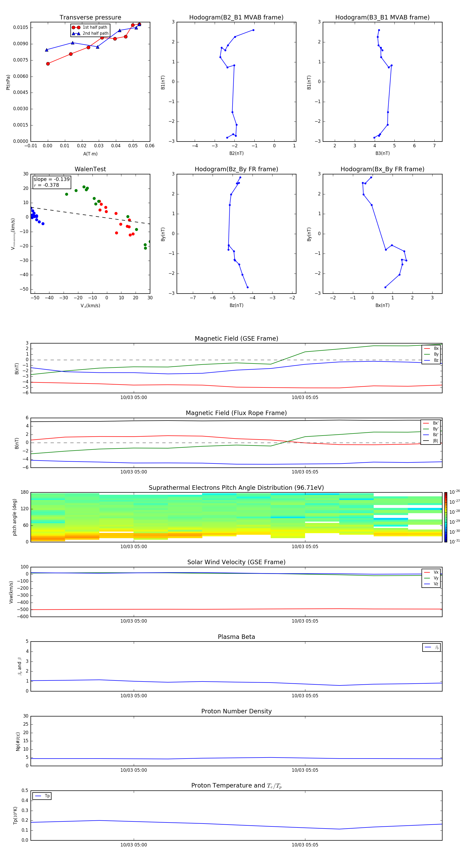
Task: Click the "Proton Temperature and Te/Tp" title
Action: pos(236,786)
